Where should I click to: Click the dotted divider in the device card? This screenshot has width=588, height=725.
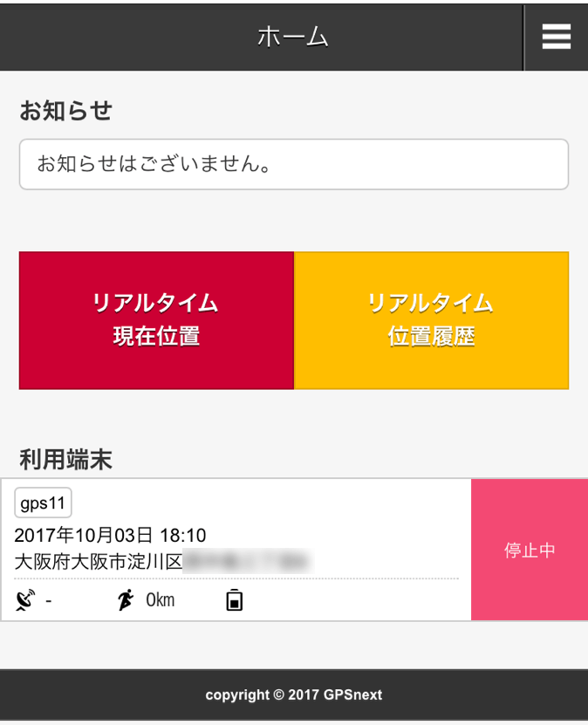[x=236, y=578]
